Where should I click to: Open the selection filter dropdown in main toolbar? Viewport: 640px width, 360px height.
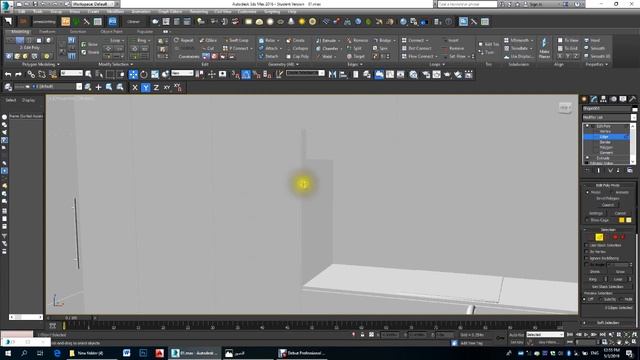click(x=72, y=73)
